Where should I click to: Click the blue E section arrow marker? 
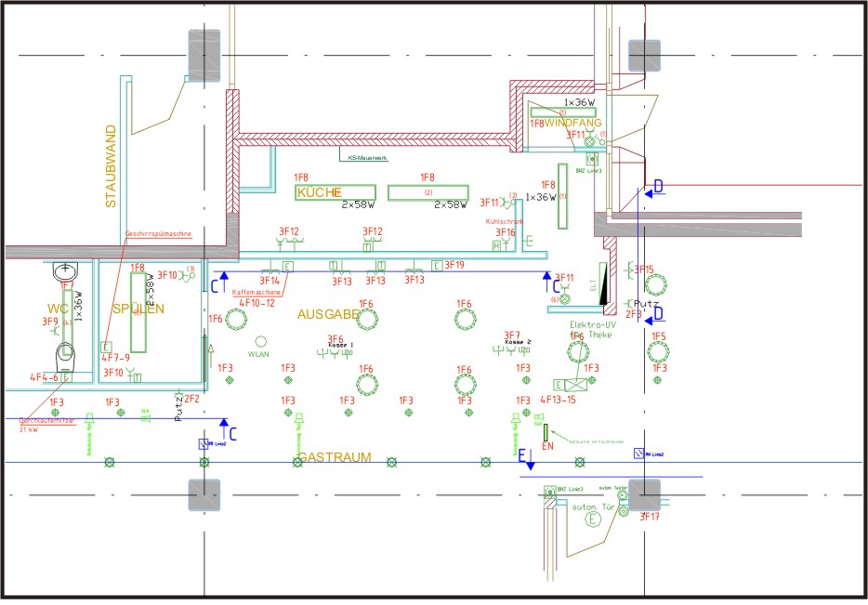(x=526, y=459)
